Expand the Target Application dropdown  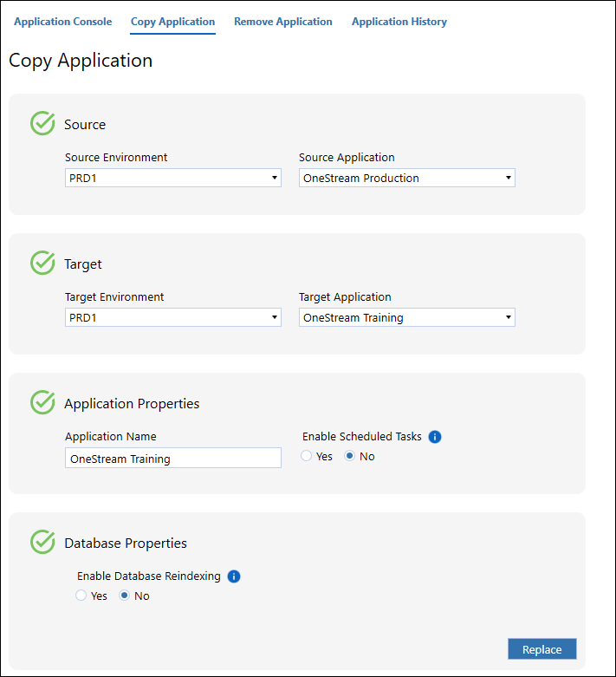(x=407, y=317)
